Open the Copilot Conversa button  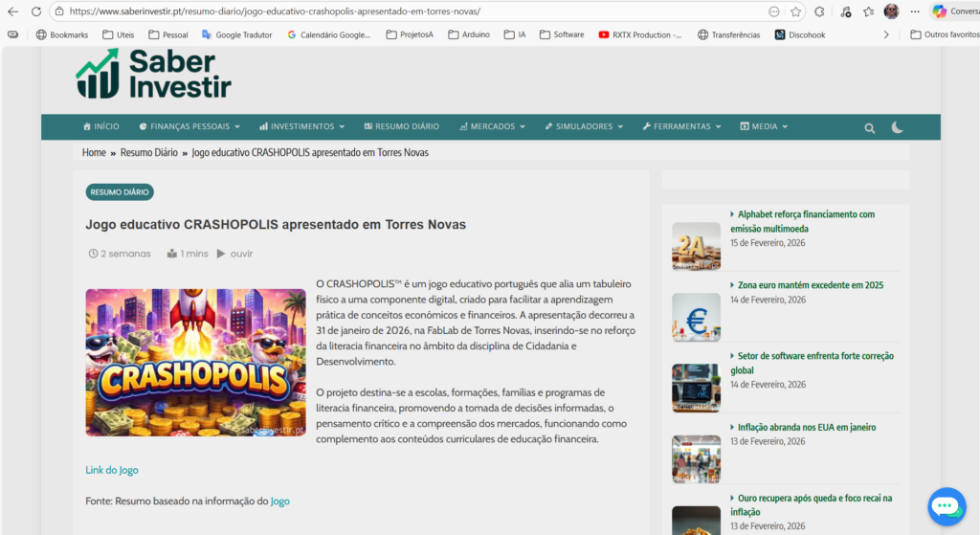[x=952, y=11]
